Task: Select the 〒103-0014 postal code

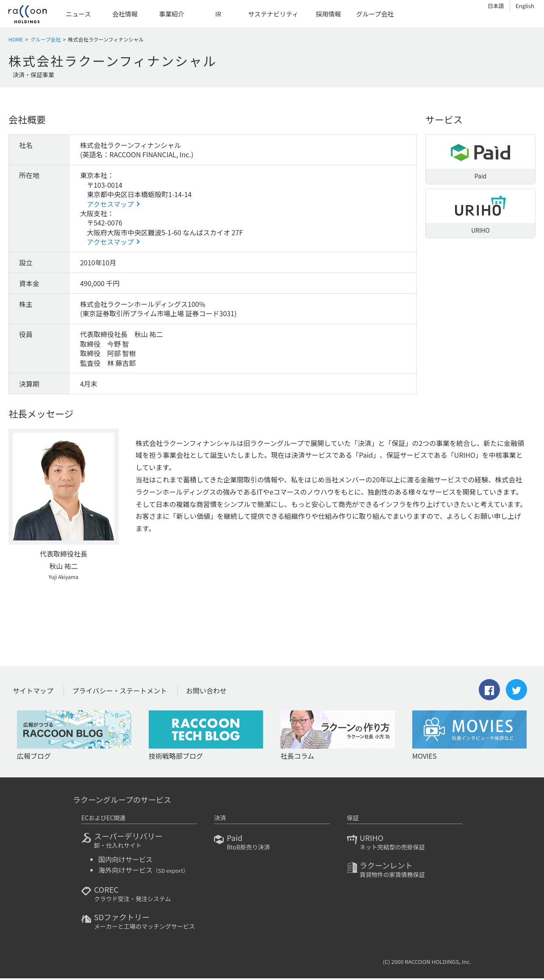Action: [105, 185]
